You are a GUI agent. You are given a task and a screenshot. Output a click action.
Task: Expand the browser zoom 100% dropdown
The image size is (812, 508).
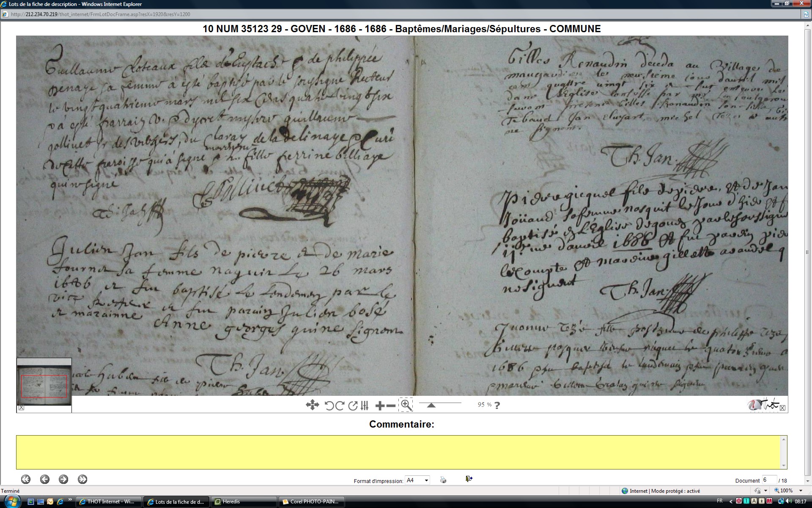[801, 491]
